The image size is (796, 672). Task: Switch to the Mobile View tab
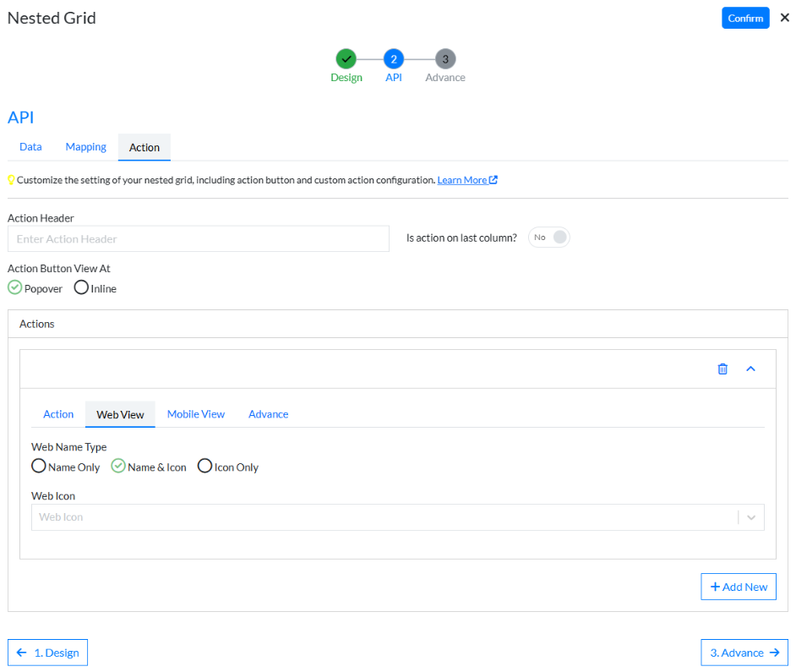(196, 414)
